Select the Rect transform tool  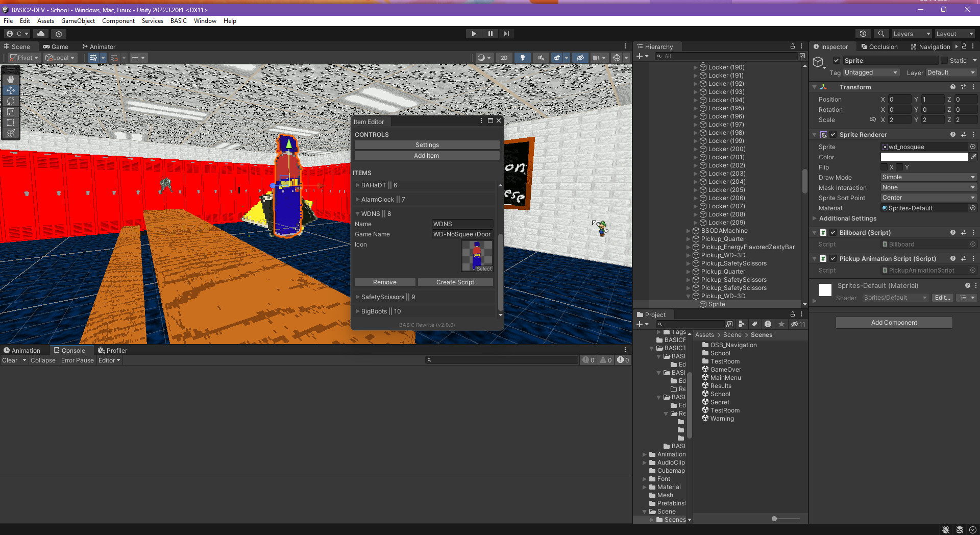point(10,123)
